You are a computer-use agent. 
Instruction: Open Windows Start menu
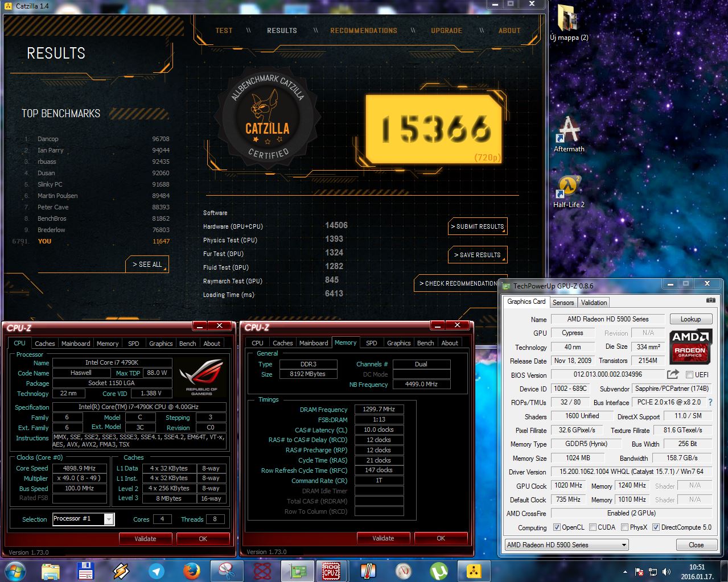(x=14, y=571)
